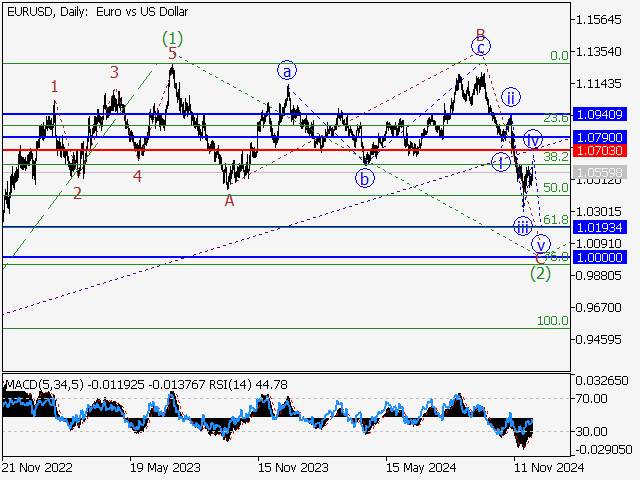Select the red wave '5' label
Image resolution: width=640 pixels, height=480 pixels.
(172, 55)
